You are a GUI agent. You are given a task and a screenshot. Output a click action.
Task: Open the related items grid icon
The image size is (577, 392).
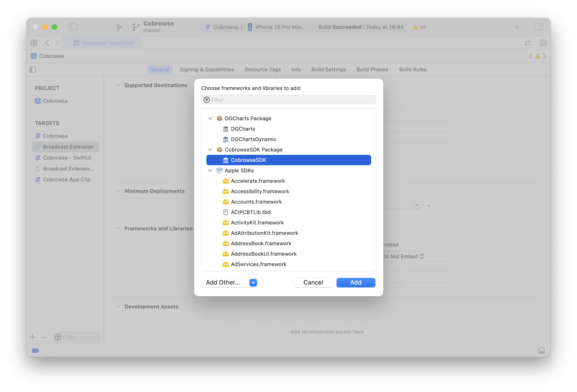34,43
